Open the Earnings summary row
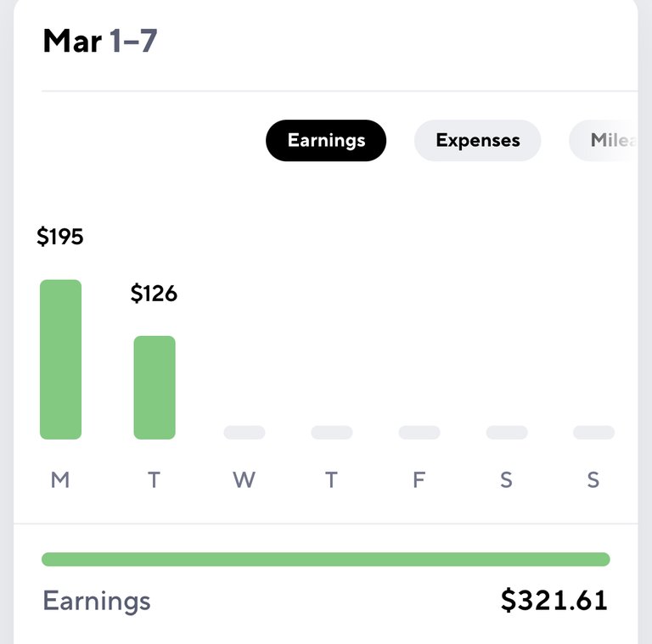Screen dimensions: 652x644 point(326,601)
